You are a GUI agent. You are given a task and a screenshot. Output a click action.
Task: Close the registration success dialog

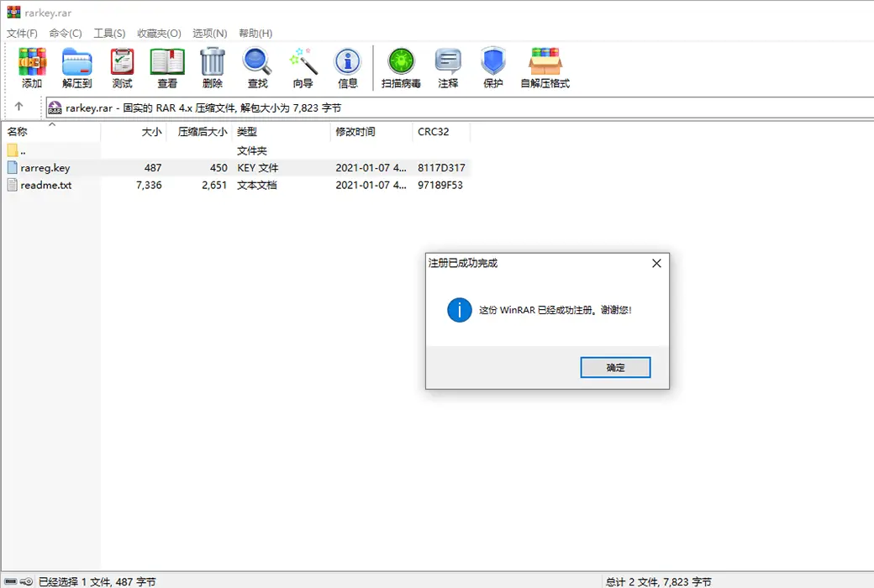coord(656,263)
